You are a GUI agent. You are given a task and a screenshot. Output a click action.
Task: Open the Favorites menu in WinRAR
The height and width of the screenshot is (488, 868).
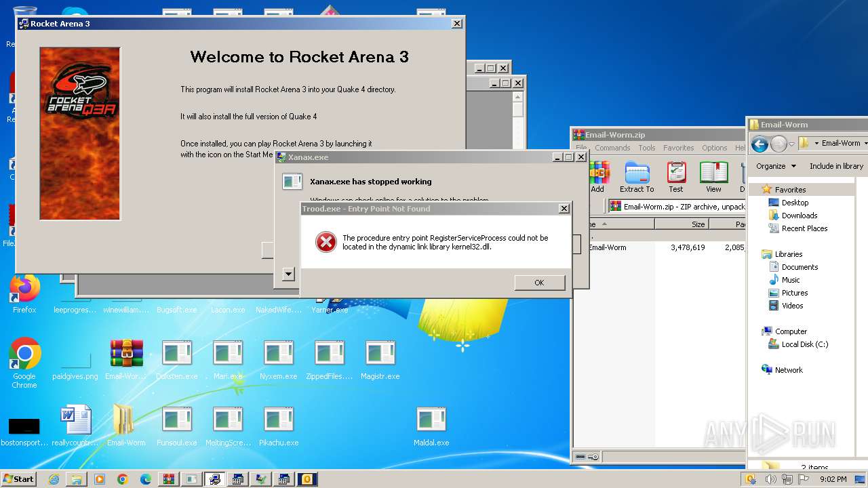click(678, 148)
